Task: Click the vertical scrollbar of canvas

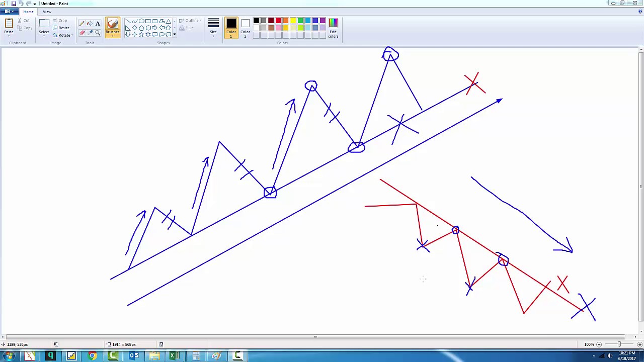Action: coord(641,186)
